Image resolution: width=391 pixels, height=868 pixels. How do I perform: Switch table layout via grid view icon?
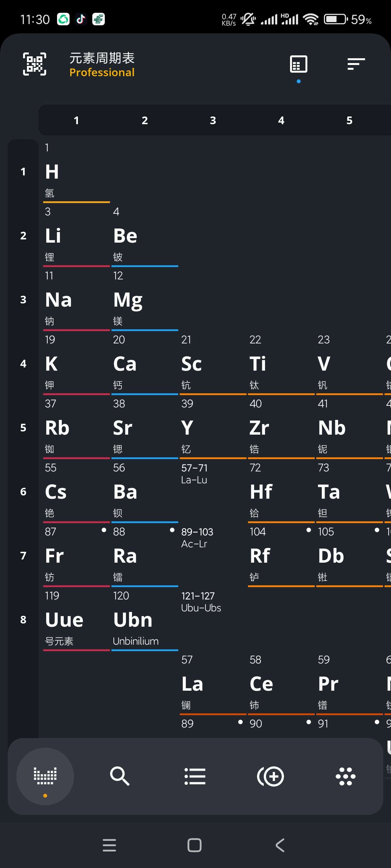point(298,64)
